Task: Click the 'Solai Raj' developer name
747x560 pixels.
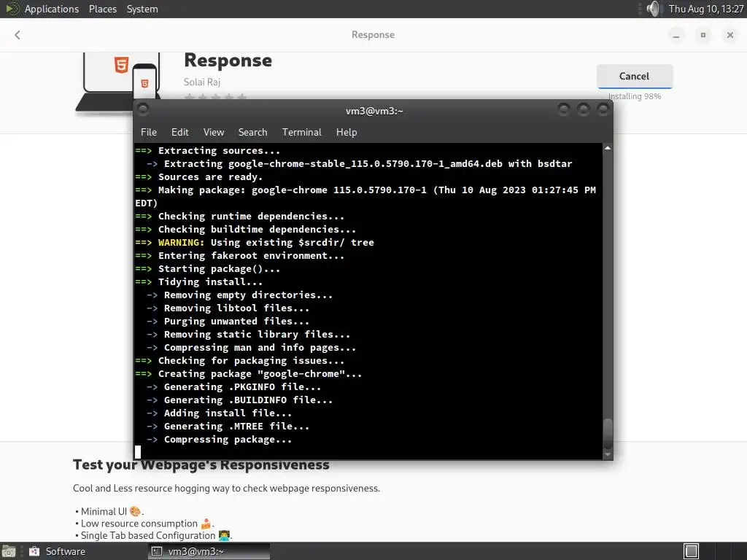Action: 202,82
